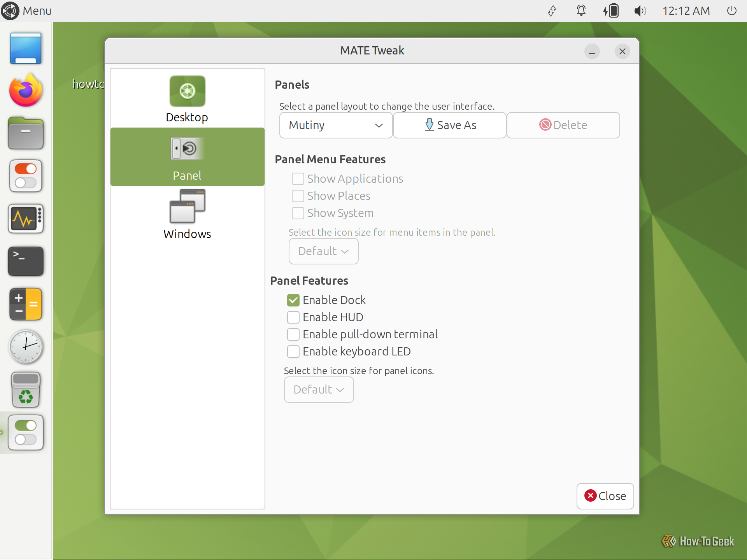Open the red toggle settings dock icon
This screenshot has width=747, height=560.
pos(26,176)
